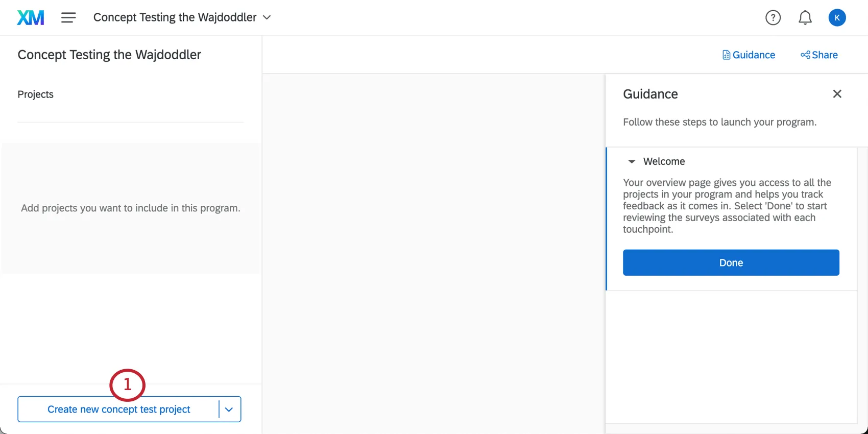Collapse the Welcome section triangle

(632, 162)
